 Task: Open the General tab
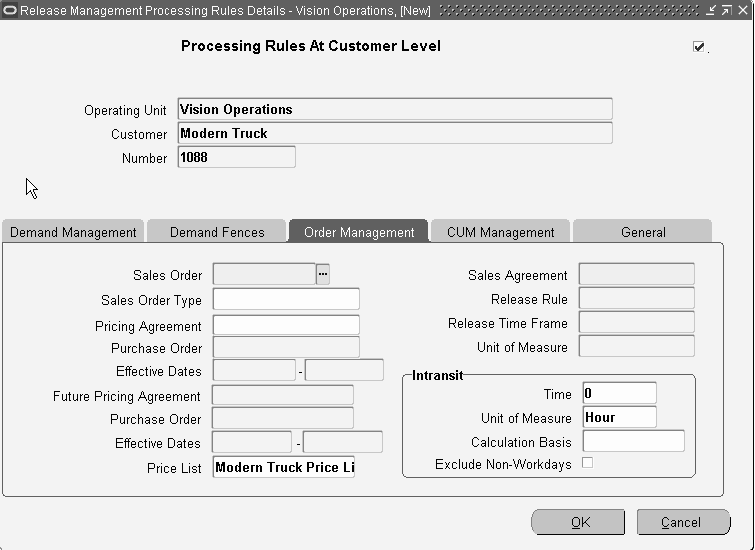(643, 232)
